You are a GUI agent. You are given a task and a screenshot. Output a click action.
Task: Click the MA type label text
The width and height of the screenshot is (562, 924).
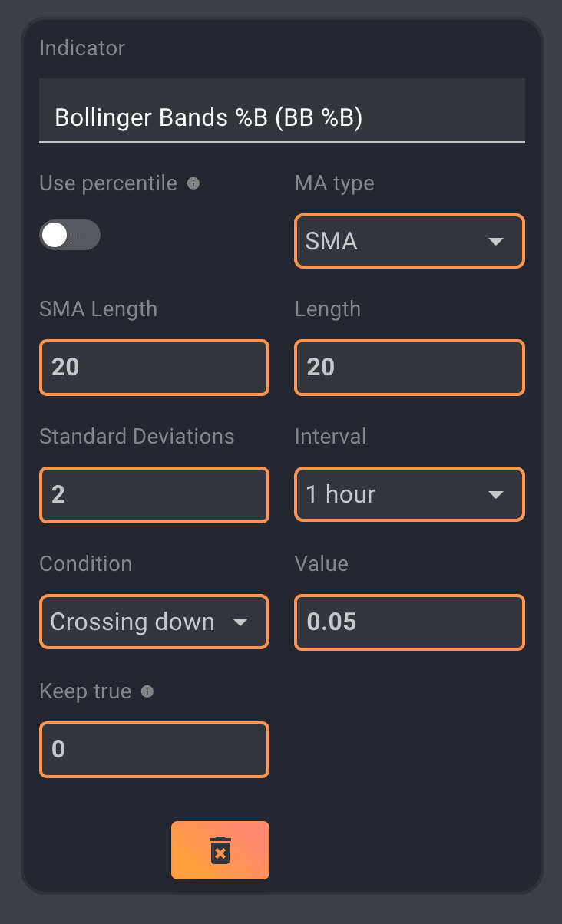pyautogui.click(x=334, y=183)
